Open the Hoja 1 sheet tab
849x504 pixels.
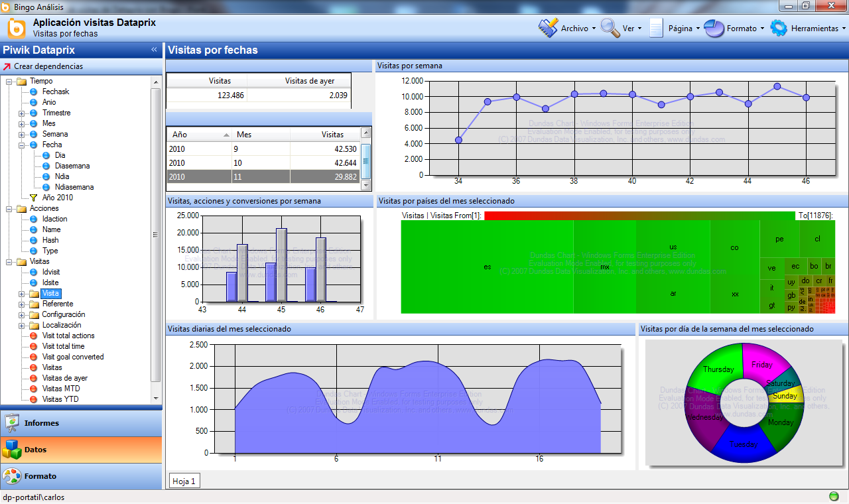[184, 481]
